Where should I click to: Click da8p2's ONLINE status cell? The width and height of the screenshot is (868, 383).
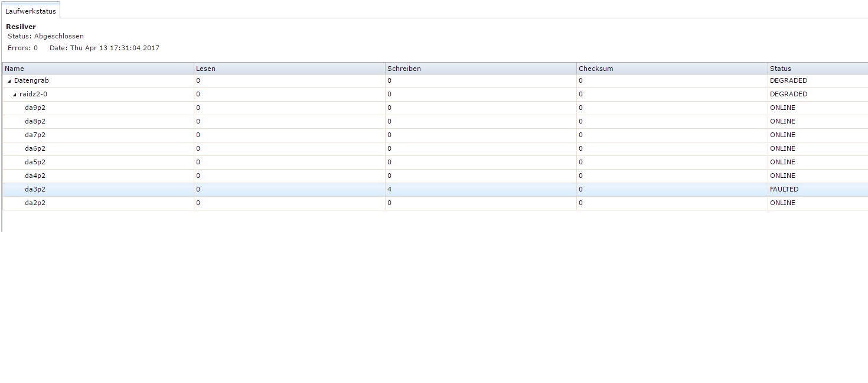[818, 121]
